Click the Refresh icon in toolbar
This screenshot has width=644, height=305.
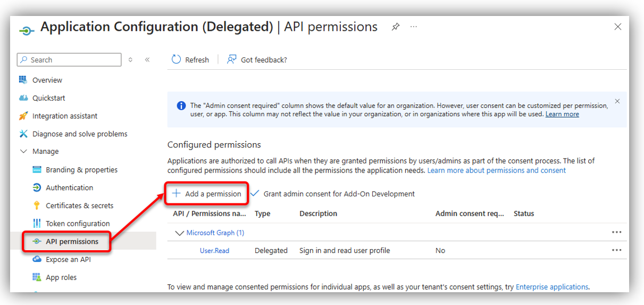point(176,60)
